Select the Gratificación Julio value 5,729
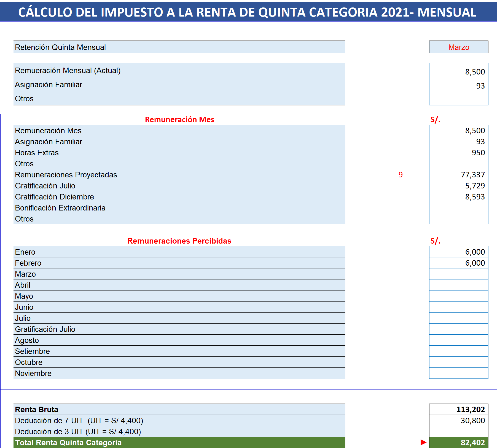500x448 pixels. (x=458, y=186)
